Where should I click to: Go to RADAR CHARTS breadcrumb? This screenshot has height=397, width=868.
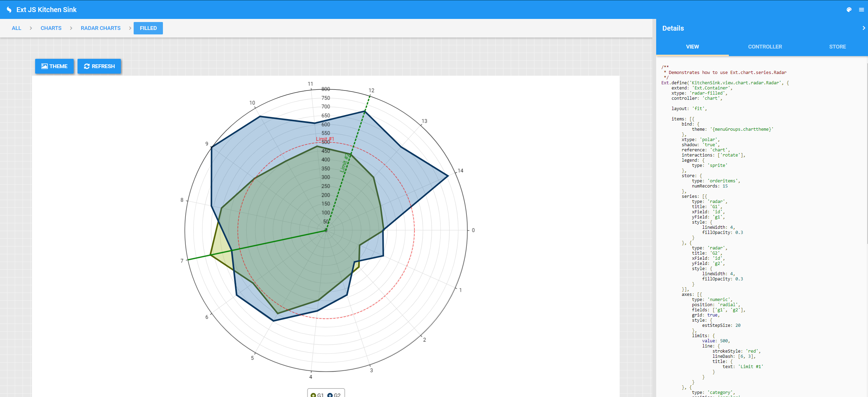tap(101, 28)
